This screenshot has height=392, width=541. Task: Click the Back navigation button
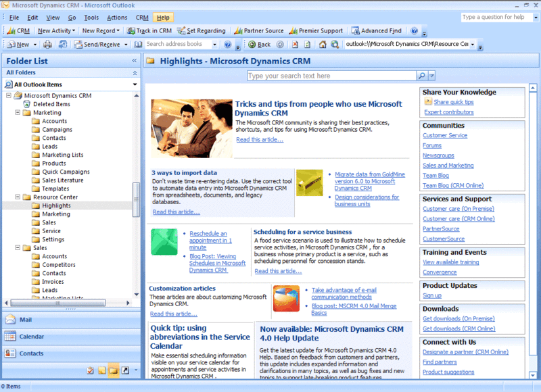(x=260, y=44)
